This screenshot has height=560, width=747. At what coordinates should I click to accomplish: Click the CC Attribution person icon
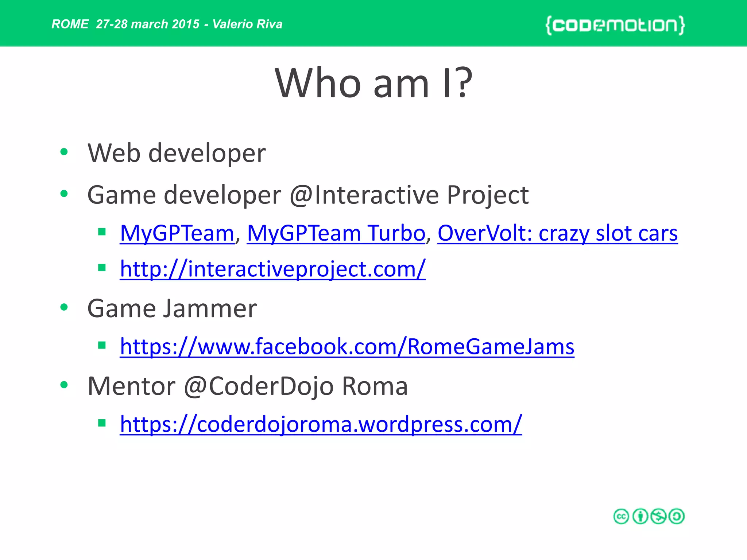pyautogui.click(x=640, y=516)
